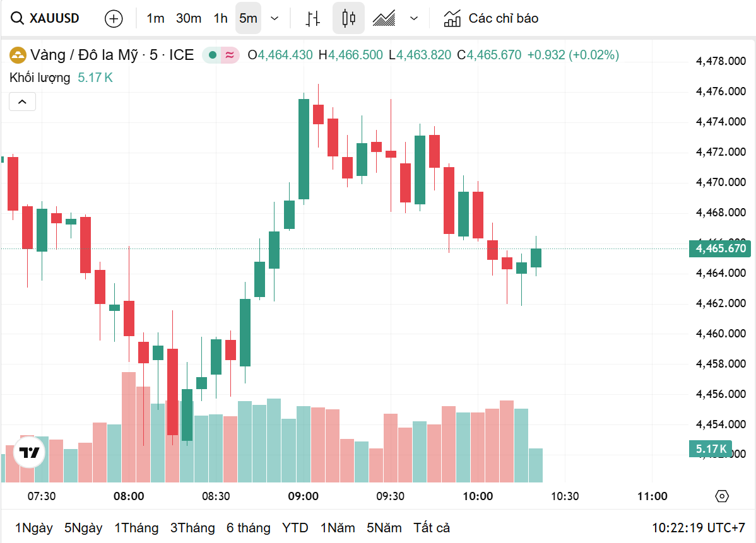This screenshot has width=756, height=543.
Task: Collapse the indicator legend with chevron button
Action: coord(22,102)
